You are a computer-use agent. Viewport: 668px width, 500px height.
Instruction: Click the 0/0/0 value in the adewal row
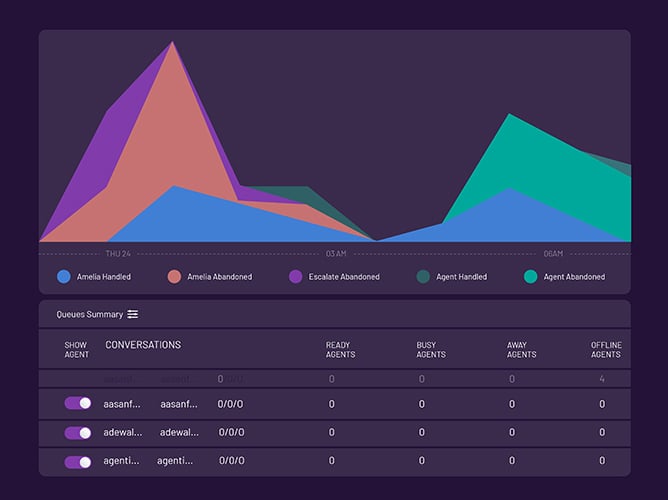point(231,433)
